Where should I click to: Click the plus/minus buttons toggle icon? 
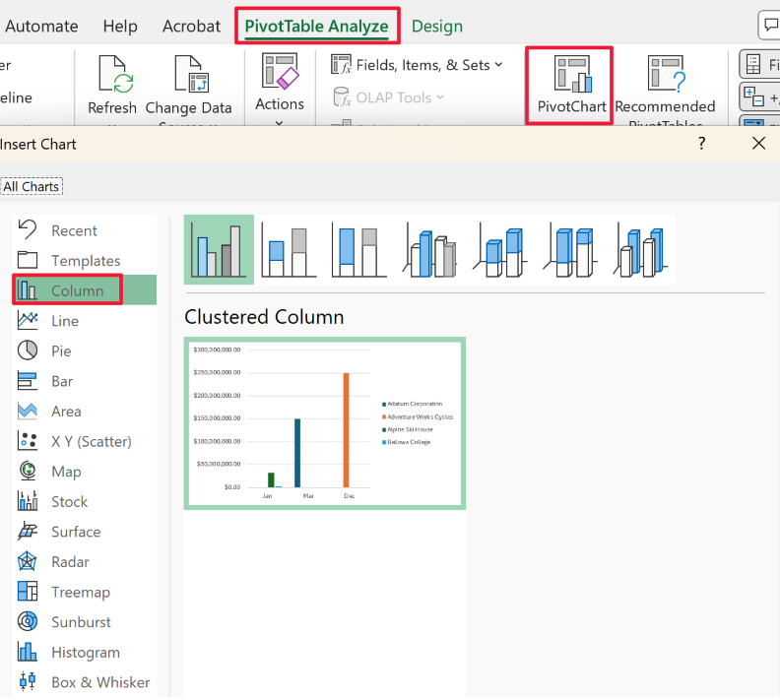pos(753,96)
